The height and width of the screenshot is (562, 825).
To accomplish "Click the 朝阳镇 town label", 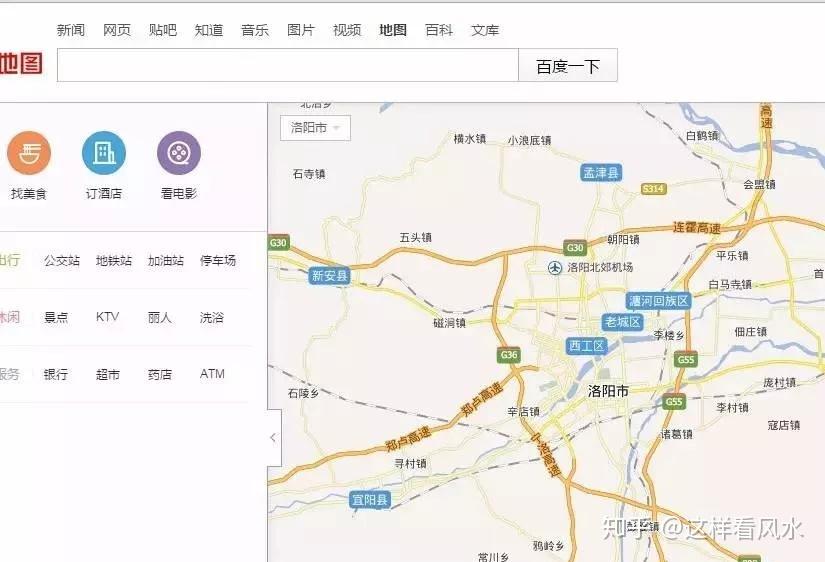I will [x=623, y=239].
